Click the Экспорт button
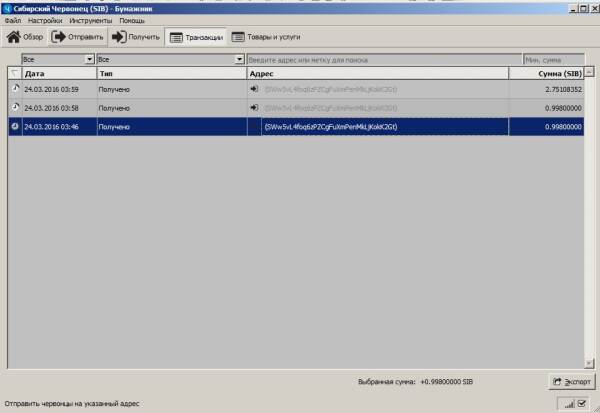This screenshot has width=600, height=413. click(x=571, y=382)
